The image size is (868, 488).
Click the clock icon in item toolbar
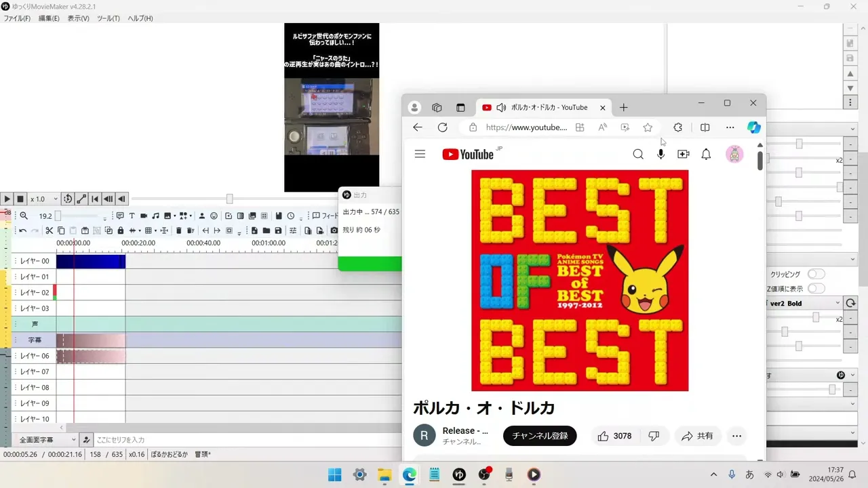tap(291, 216)
